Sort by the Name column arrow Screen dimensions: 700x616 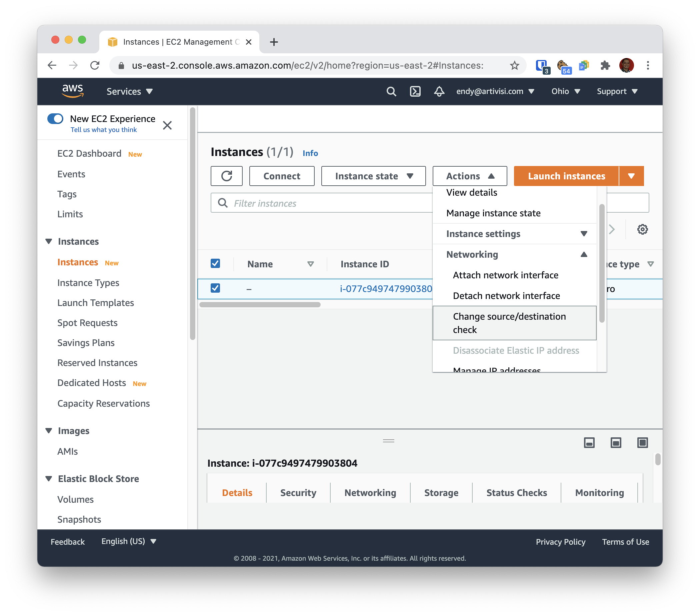311,264
